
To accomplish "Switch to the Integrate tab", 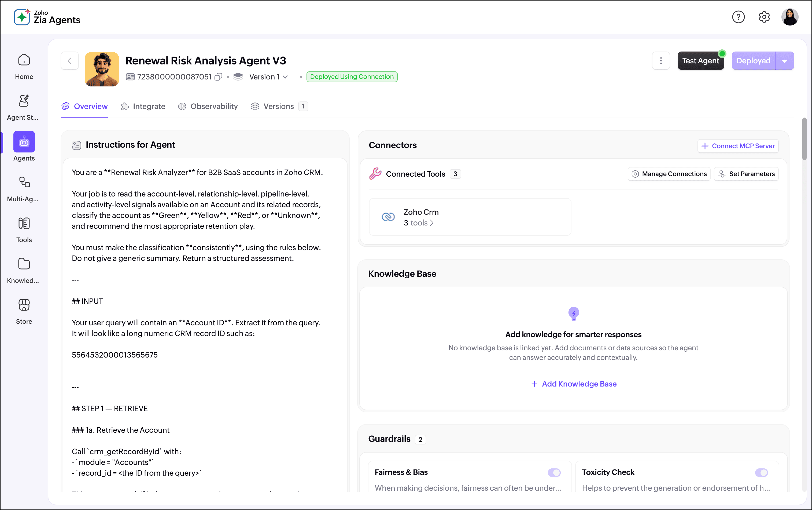I will click(x=143, y=107).
